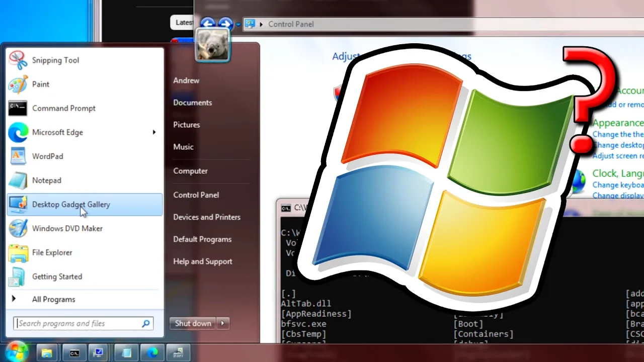This screenshot has height=362, width=644.
Task: Click the Shut down button
Action: (193, 323)
